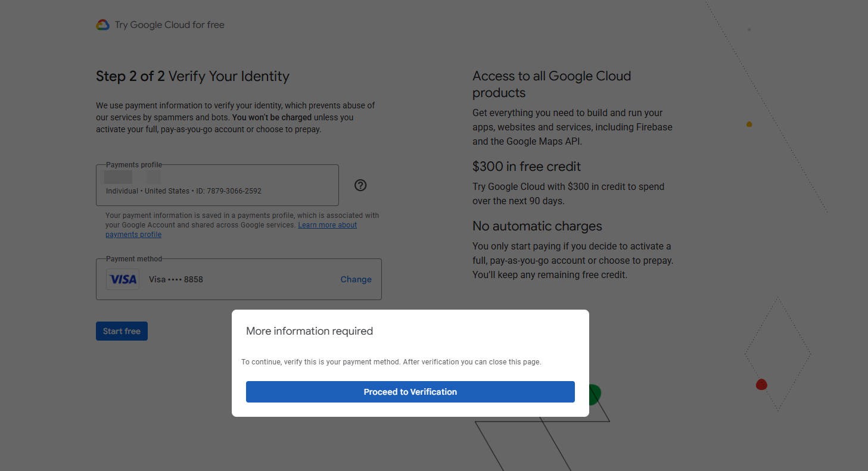Viewport: 868px width, 471px height.
Task: Click the Try Google Cloud for free title
Action: pyautogui.click(x=169, y=25)
